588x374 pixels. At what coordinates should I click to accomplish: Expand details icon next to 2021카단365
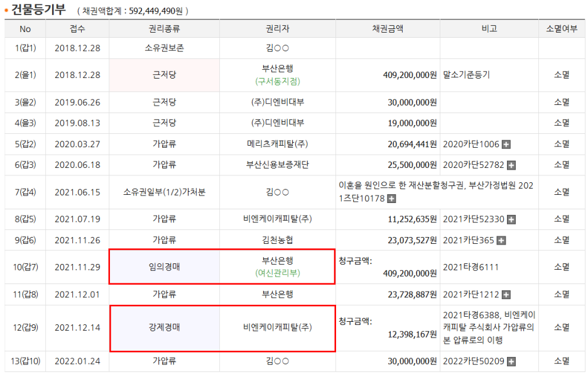(501, 240)
